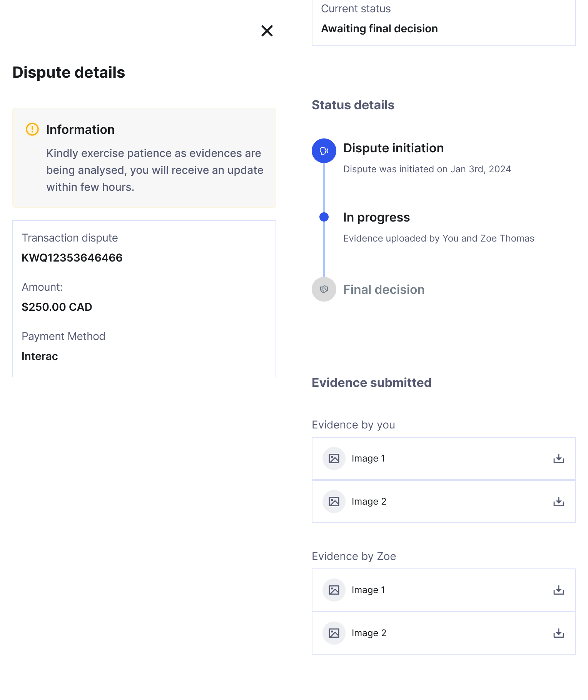The image size is (588, 700).
Task: Click the Final decision handshake icon
Action: pos(324,289)
